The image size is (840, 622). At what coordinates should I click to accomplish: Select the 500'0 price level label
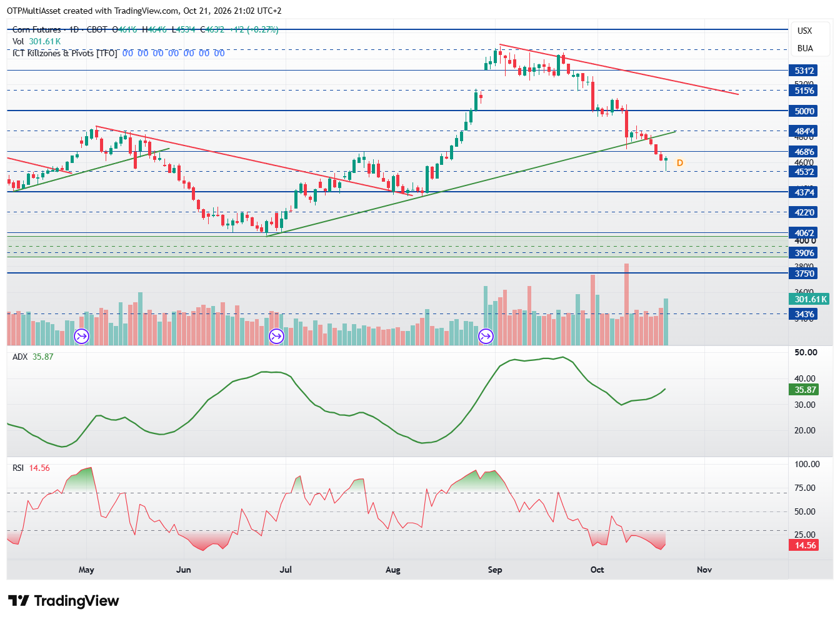pos(804,111)
